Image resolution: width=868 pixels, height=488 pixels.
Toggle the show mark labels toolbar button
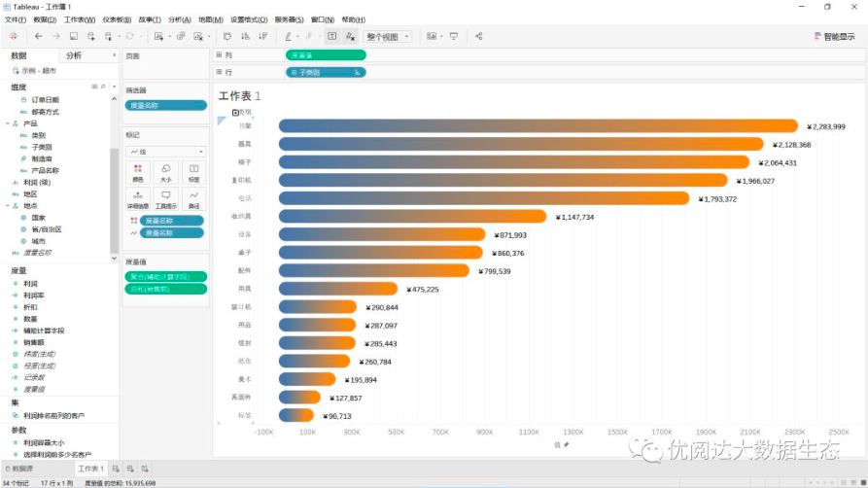point(331,36)
